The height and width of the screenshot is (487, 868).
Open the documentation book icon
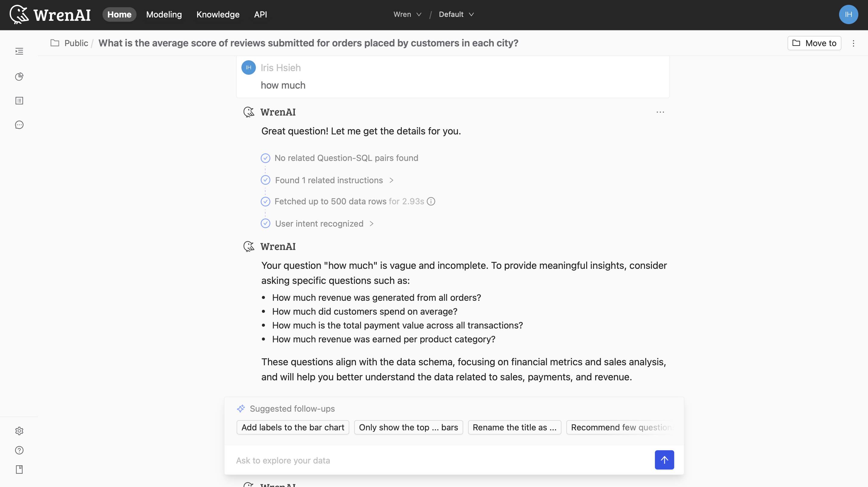point(19,470)
